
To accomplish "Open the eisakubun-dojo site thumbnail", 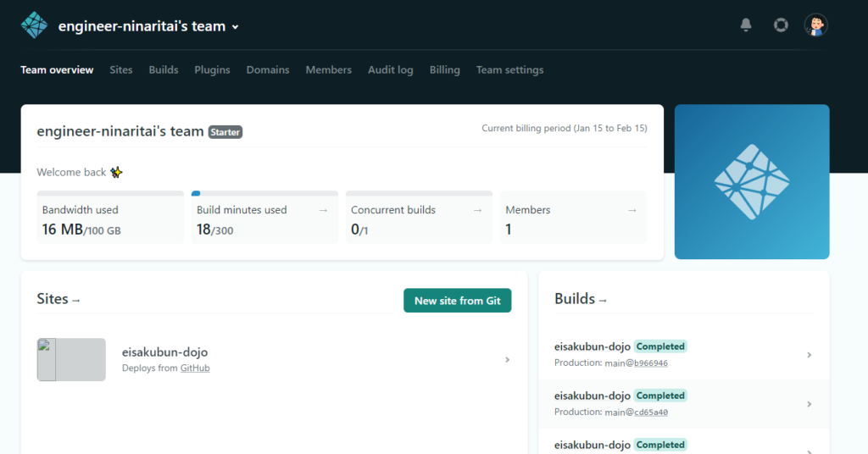I will coord(71,359).
